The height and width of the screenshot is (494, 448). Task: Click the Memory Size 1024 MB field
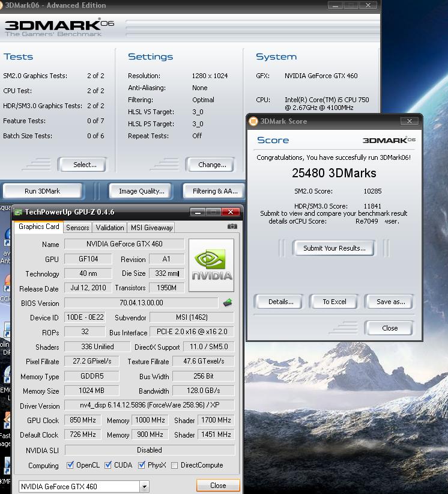point(92,391)
